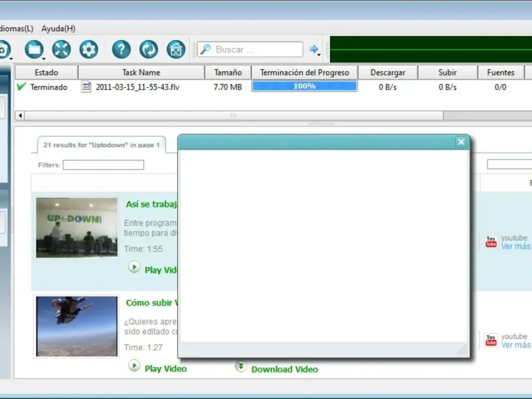
Task: Select task 2011-03-15_11-55-43.flv
Action: coord(138,87)
